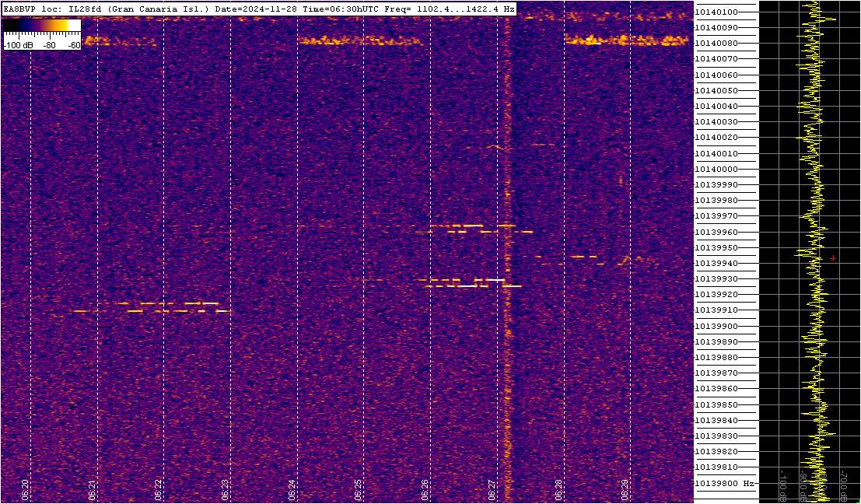Click the 06:25 time axis label
This screenshot has height=504, width=861.
point(359,490)
